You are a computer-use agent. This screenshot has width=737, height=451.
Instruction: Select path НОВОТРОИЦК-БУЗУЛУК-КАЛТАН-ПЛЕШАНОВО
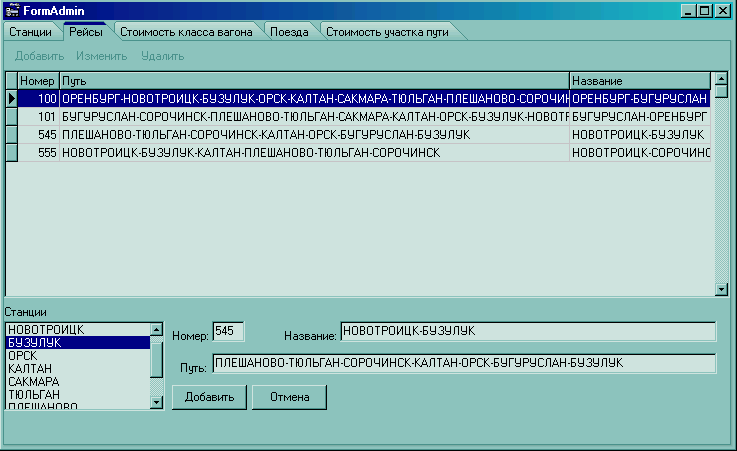314,153
